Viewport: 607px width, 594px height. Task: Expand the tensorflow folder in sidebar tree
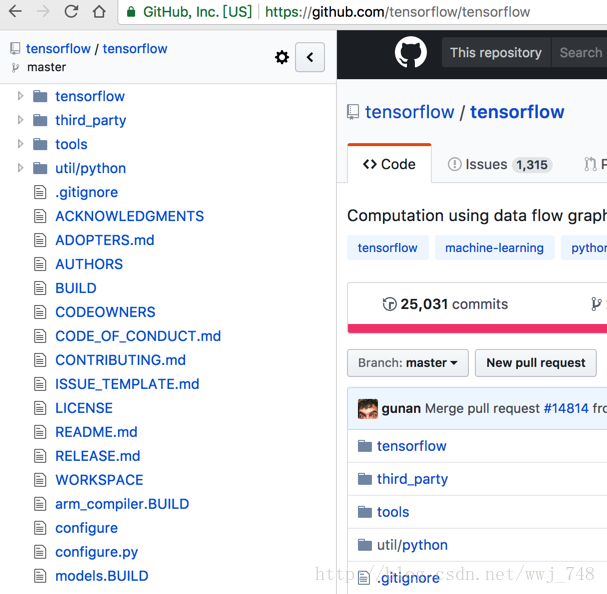pyautogui.click(x=21, y=96)
